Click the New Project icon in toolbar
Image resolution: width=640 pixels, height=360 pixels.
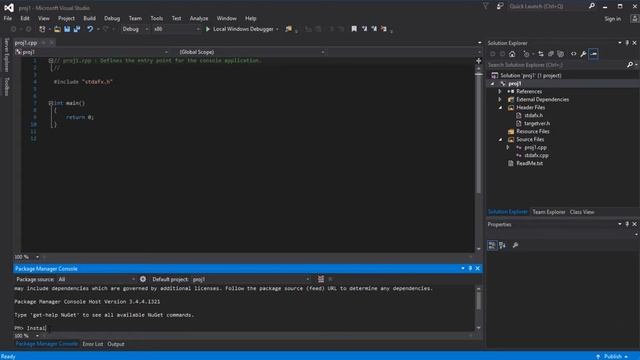pos(42,29)
